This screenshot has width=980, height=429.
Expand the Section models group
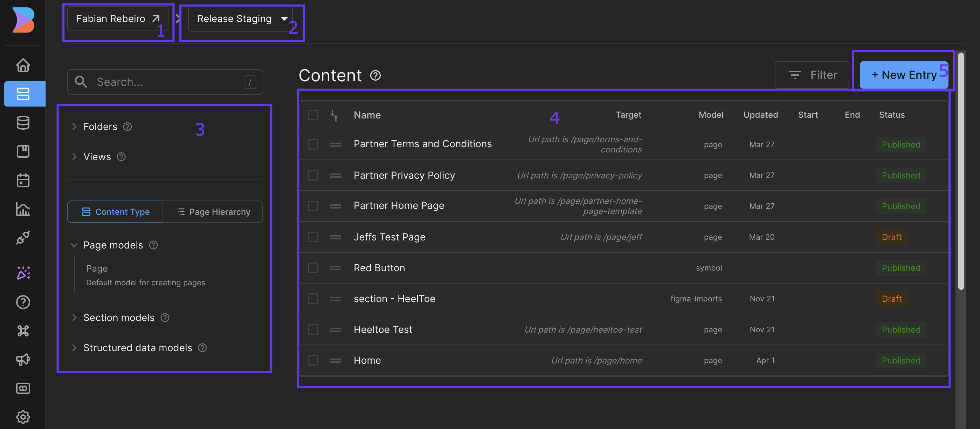(x=74, y=318)
